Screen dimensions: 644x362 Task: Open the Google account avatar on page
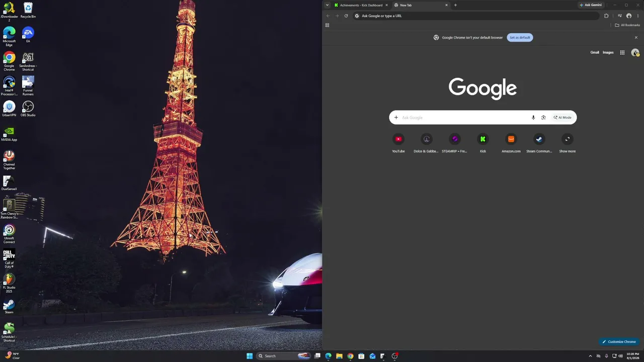click(635, 52)
